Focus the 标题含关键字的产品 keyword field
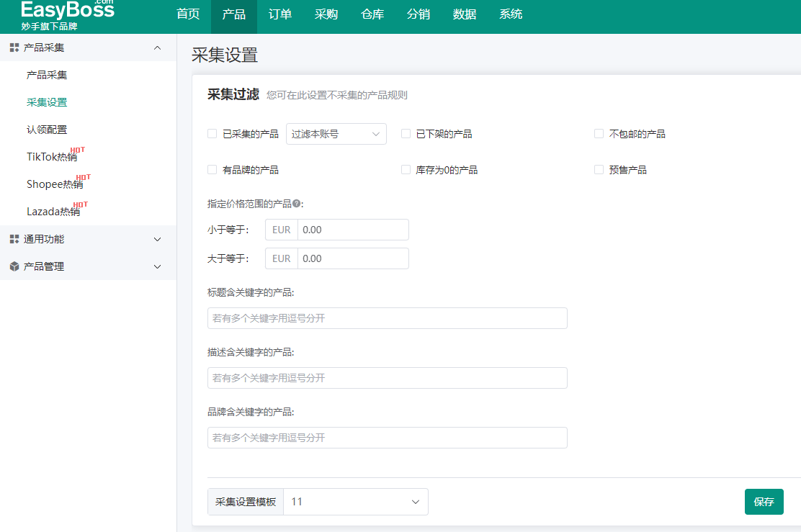 [388, 318]
